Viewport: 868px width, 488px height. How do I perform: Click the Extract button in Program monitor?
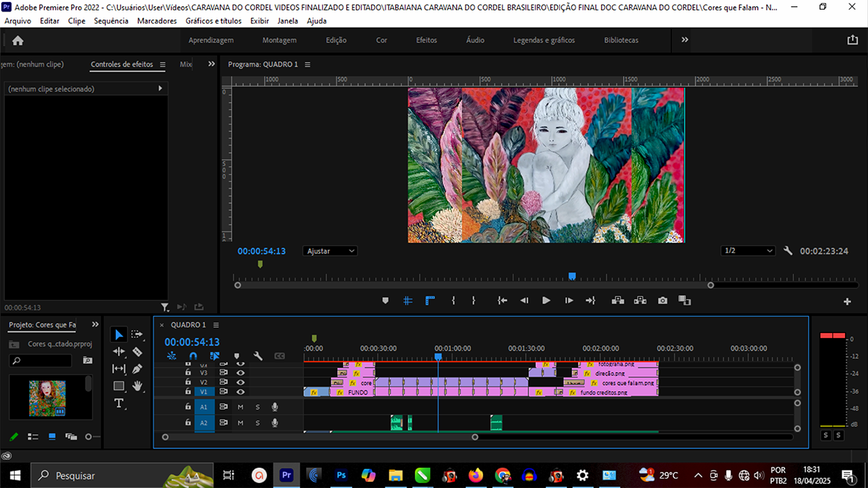640,300
